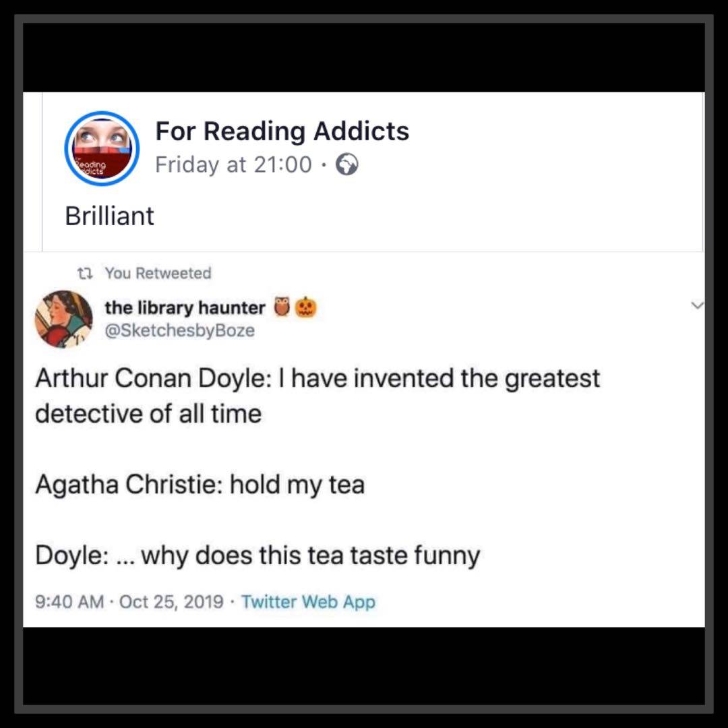Click the Twitter Web App link

tap(308, 602)
